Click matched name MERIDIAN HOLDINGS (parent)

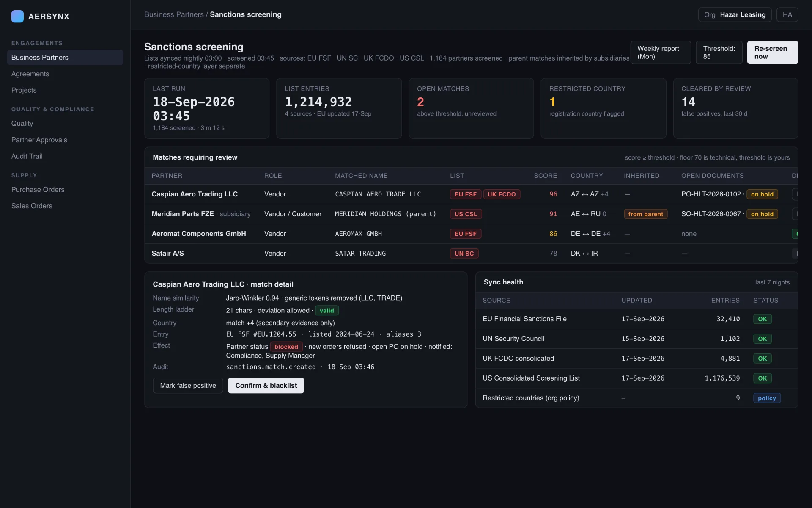pyautogui.click(x=385, y=214)
